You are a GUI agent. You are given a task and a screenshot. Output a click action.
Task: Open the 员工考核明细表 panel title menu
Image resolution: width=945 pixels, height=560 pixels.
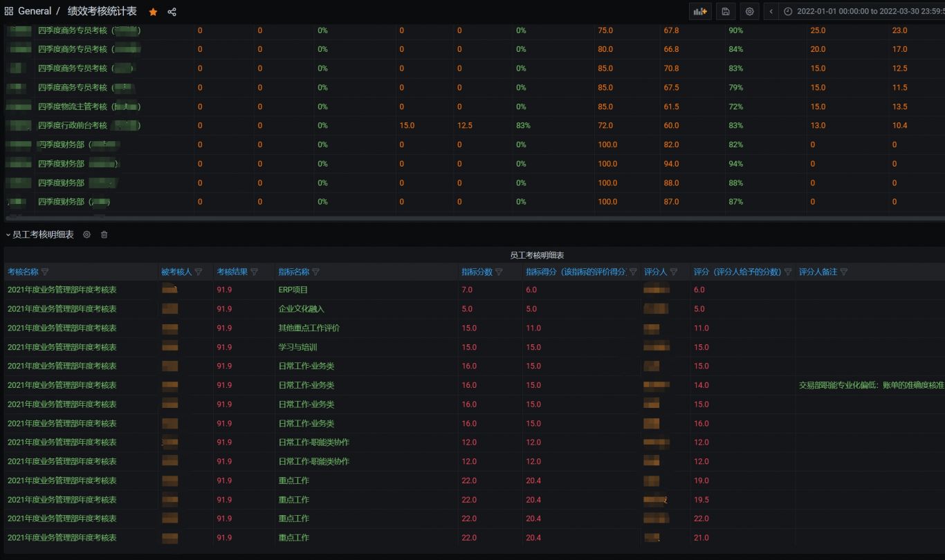click(537, 255)
